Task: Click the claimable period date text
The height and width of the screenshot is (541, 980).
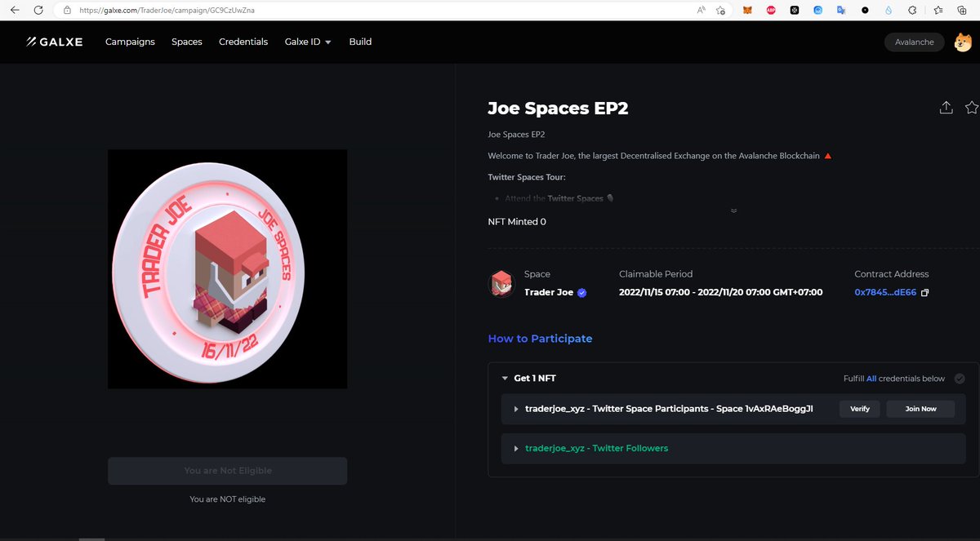Action: pyautogui.click(x=720, y=292)
